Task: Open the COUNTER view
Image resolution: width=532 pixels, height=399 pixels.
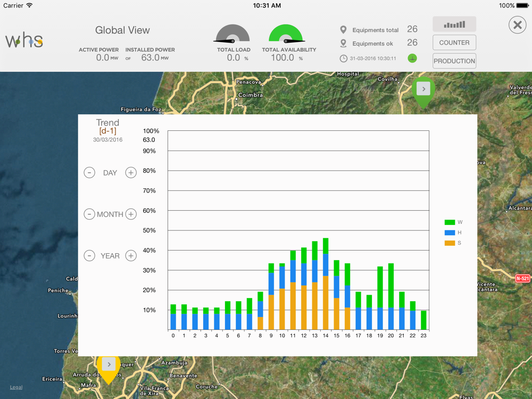Action: [454, 43]
